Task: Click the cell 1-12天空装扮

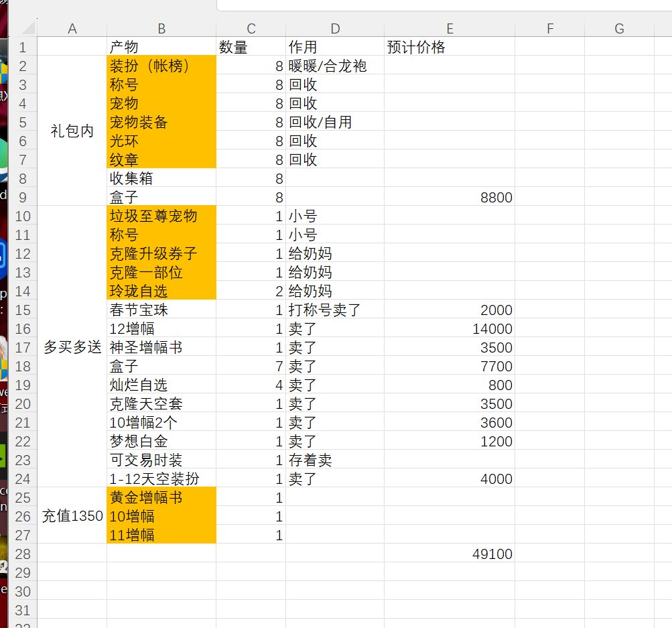Action: click(x=161, y=479)
